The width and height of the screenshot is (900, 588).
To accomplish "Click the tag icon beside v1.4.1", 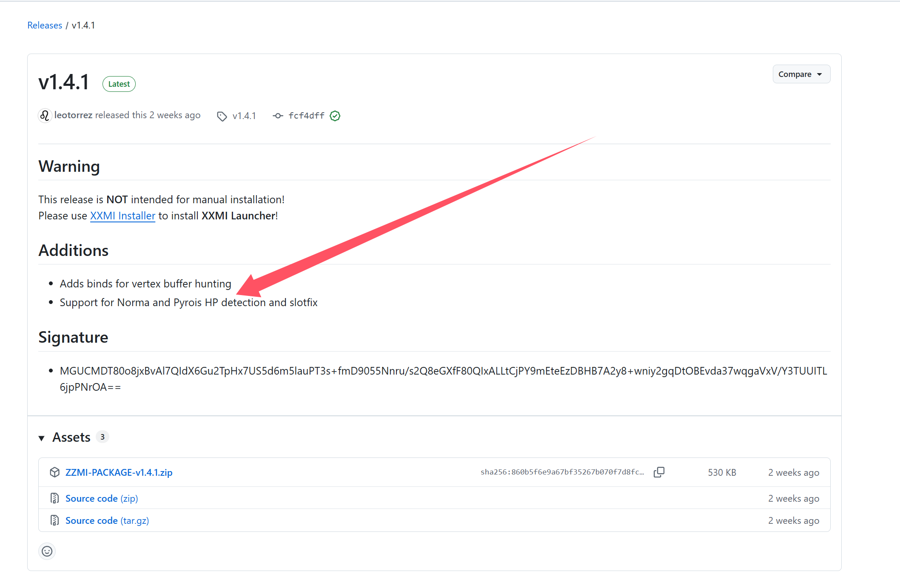I will coord(222,116).
